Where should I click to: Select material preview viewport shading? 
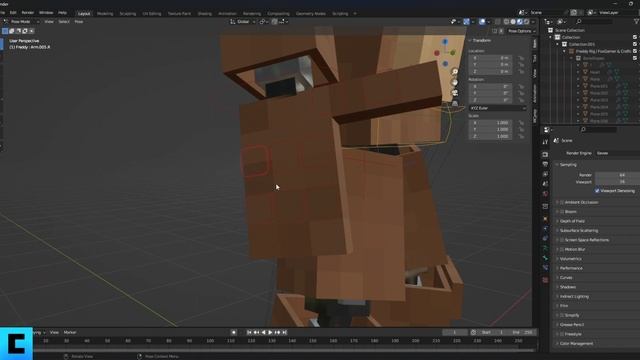pos(520,22)
